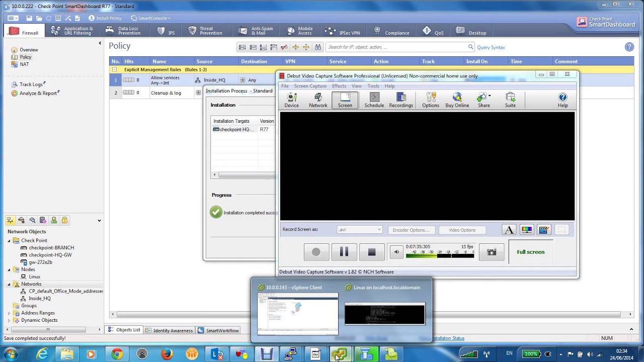Click the blue help icon on Policy page
The width and height of the screenshot is (644, 362).
click(x=629, y=47)
